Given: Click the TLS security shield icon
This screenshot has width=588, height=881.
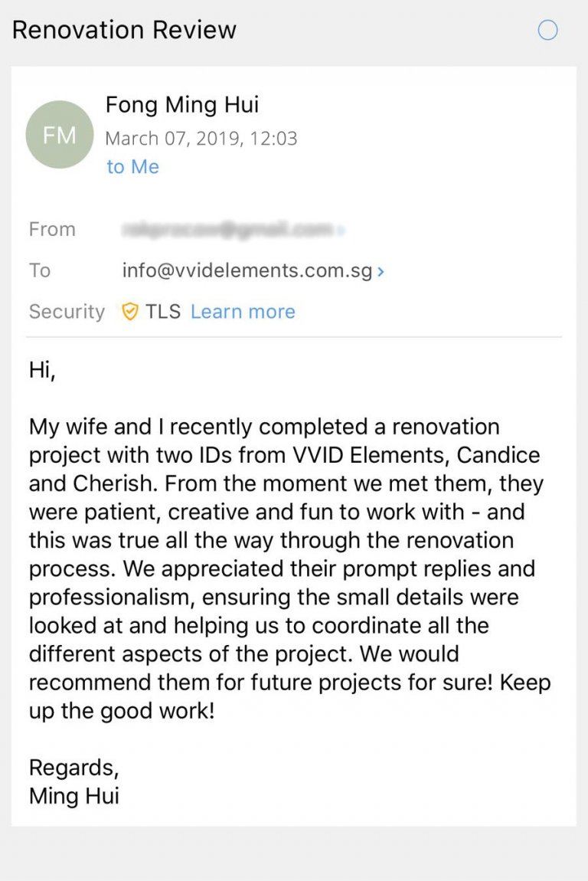Looking at the screenshot, I should [x=130, y=312].
